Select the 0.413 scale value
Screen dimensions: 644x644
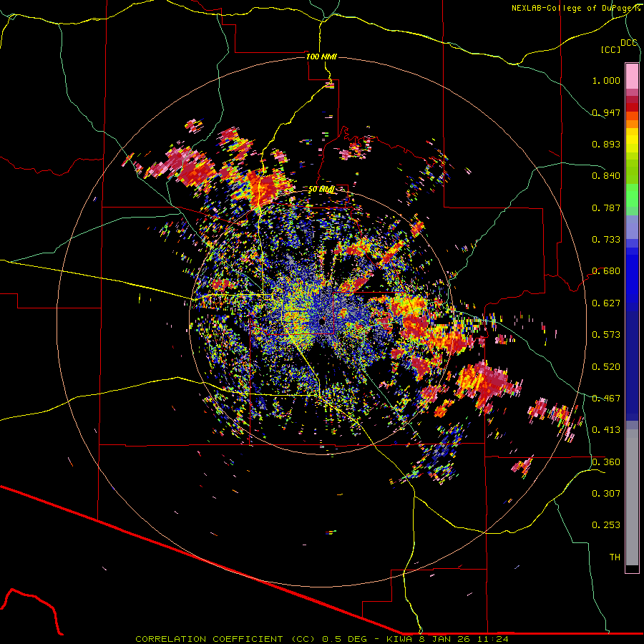[x=606, y=430]
